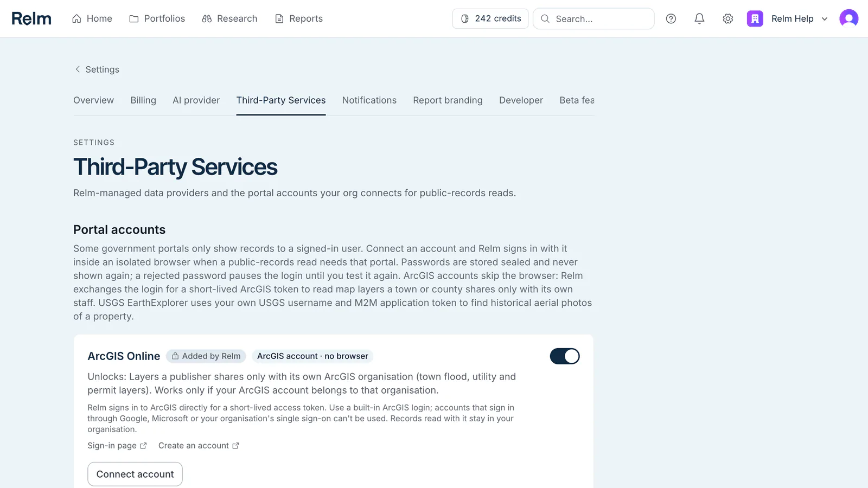The image size is (868, 488).
Task: Select the Third-Party Services tab
Action: click(281, 100)
